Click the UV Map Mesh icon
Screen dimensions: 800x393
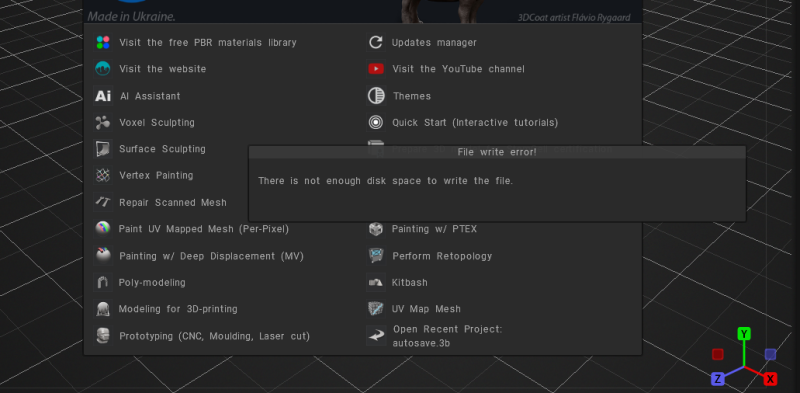tap(376, 309)
